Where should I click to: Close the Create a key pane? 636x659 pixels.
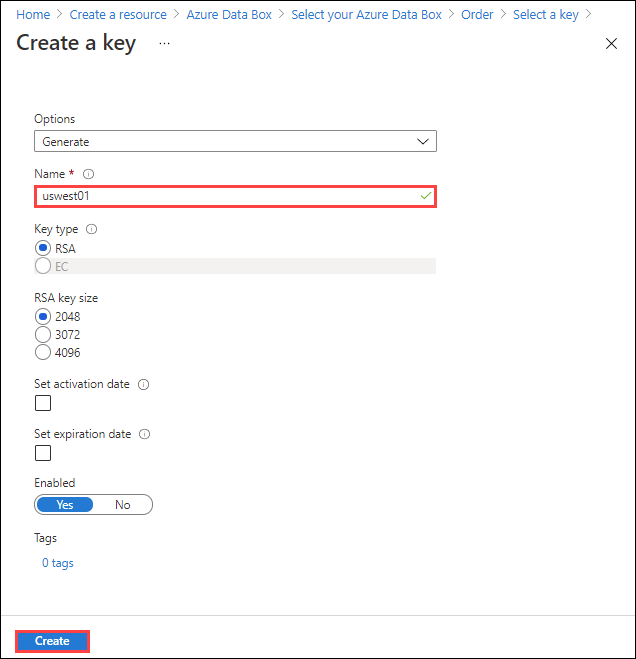pos(611,43)
